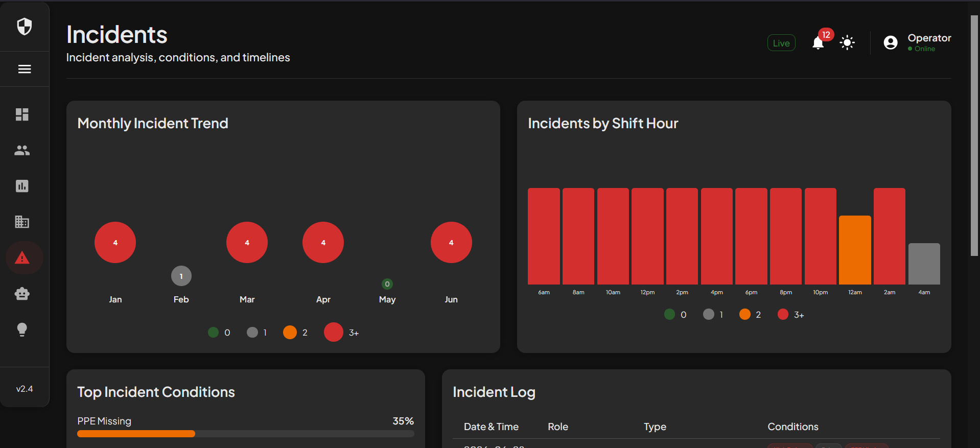Click the Live status badge
This screenshot has width=980, height=448.
tap(781, 43)
